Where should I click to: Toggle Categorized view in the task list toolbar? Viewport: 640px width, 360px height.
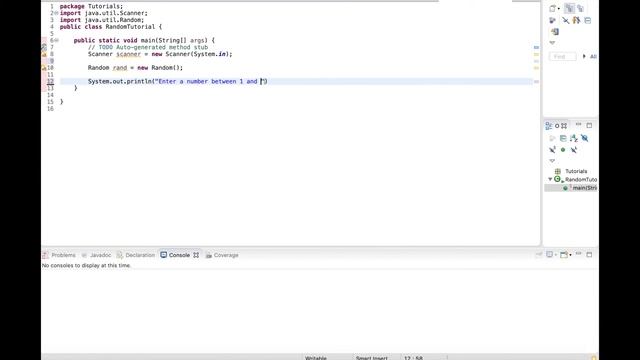[569, 8]
